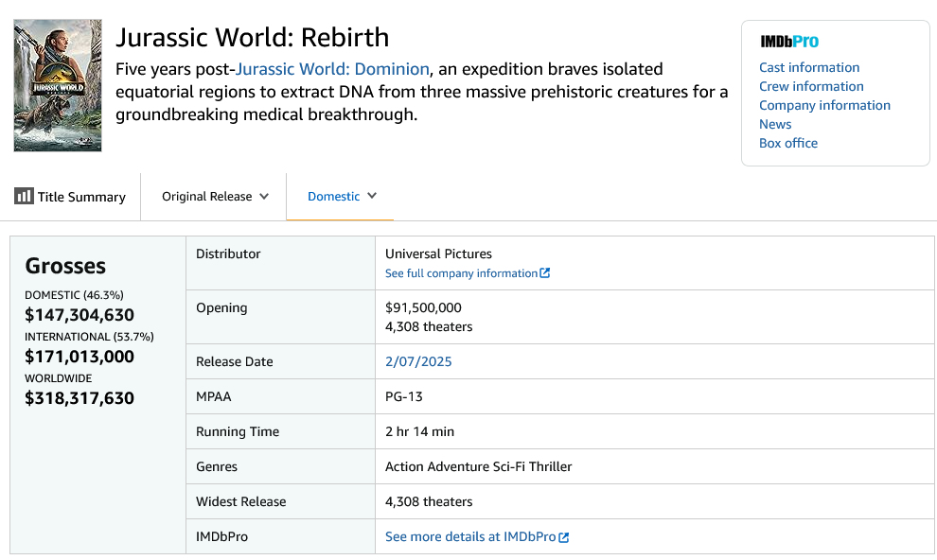Click external link icon after company information
The image size is (937, 560).
click(x=544, y=272)
